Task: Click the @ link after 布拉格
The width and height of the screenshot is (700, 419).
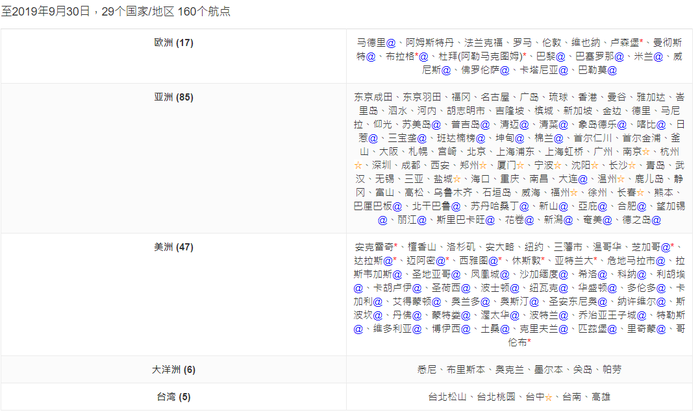Action: tap(423, 57)
